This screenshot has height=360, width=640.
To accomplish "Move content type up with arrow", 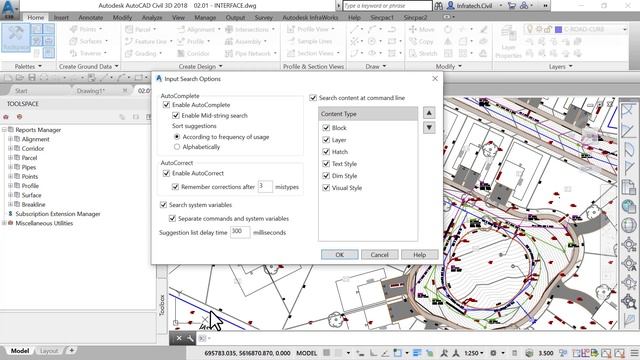I will [x=429, y=113].
